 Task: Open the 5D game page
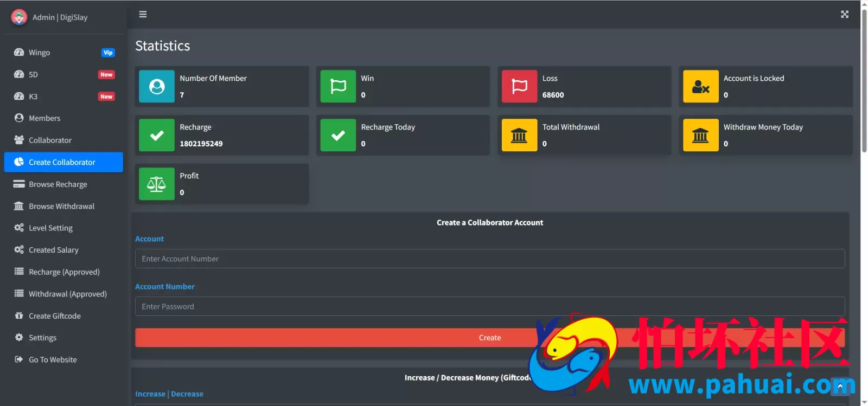pyautogui.click(x=63, y=74)
